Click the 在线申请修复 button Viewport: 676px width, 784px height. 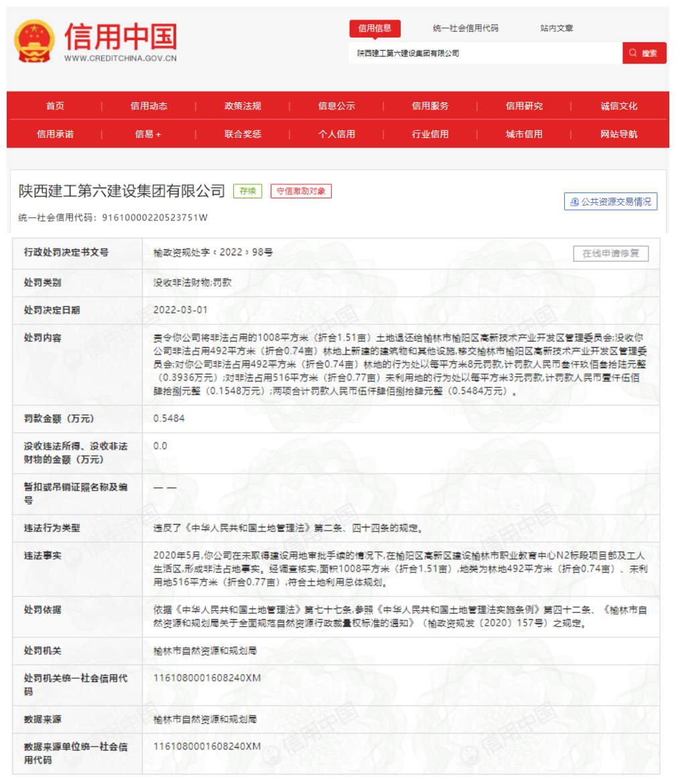point(610,253)
